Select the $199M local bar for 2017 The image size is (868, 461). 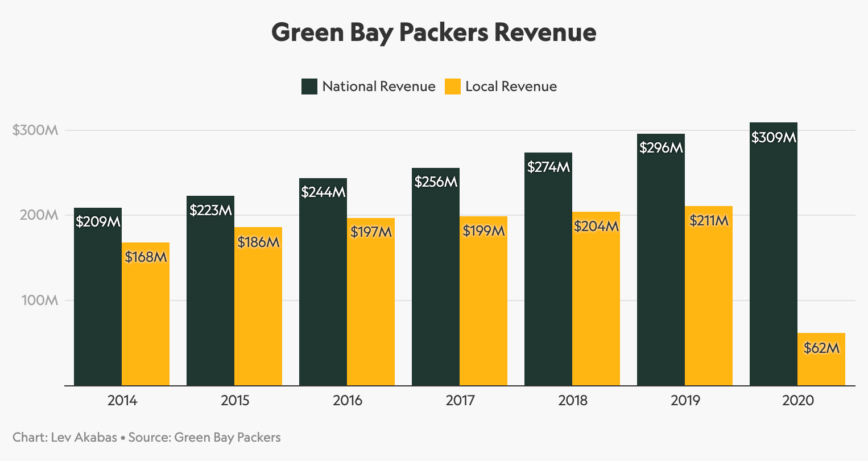483,302
